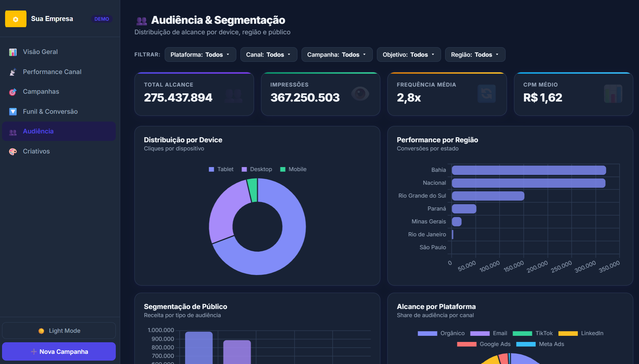Click the Campanhas target icon
639x364 pixels.
click(x=13, y=92)
